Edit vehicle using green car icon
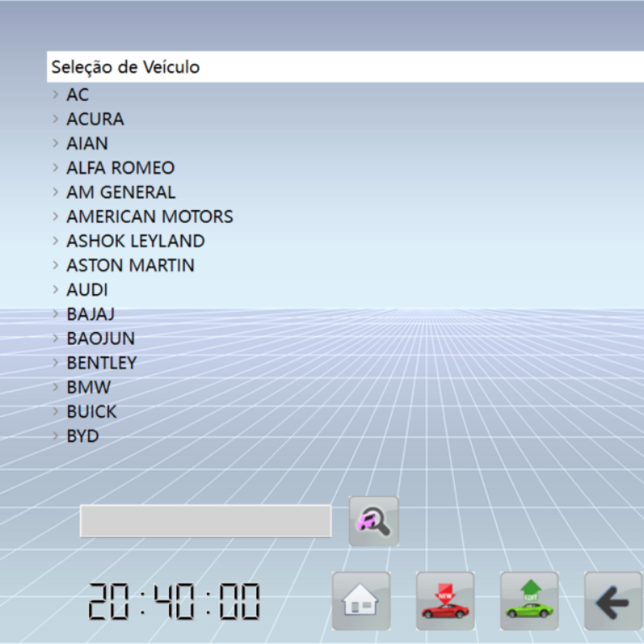 tap(530, 600)
